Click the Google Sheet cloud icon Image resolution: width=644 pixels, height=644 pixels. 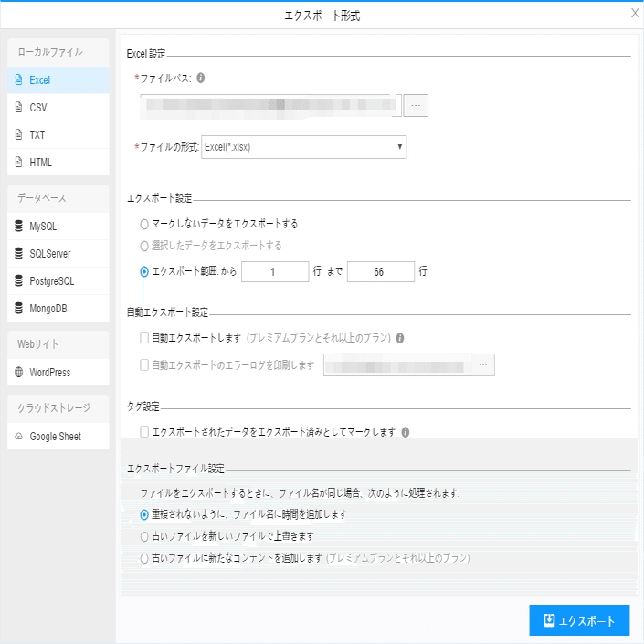click(x=18, y=436)
